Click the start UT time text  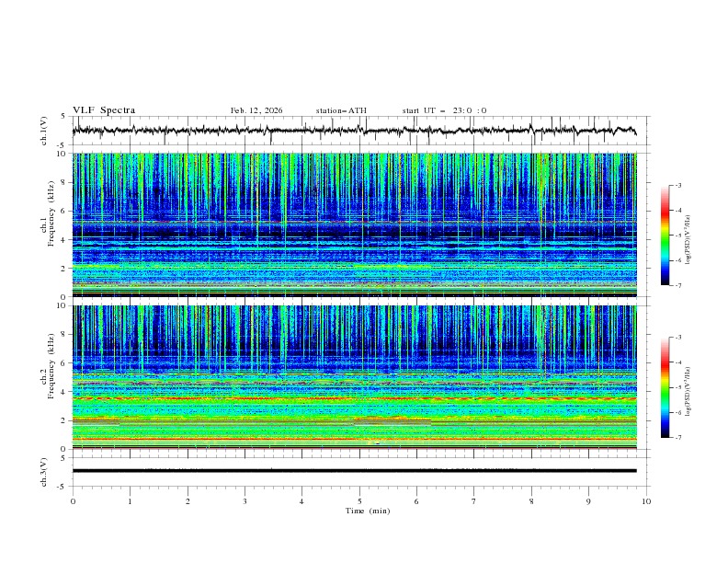444,110
